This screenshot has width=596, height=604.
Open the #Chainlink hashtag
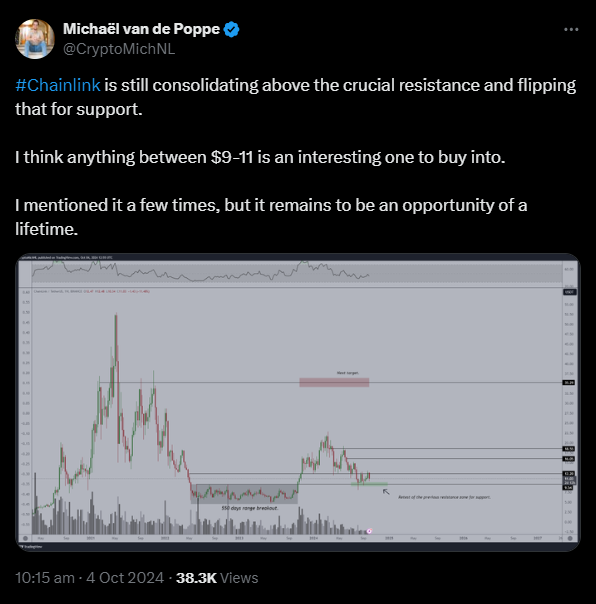58,85
